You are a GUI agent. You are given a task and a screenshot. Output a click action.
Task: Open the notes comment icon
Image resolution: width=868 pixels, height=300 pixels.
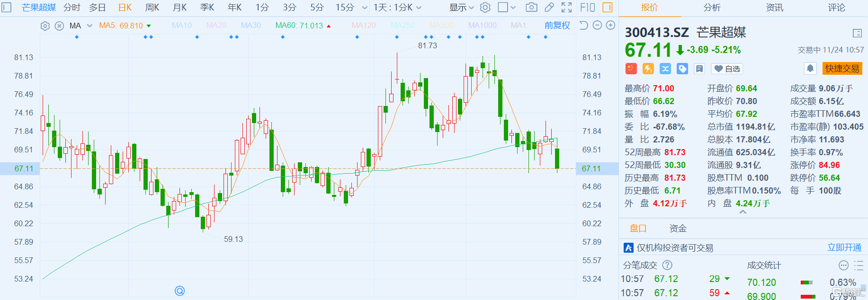pyautogui.click(x=699, y=69)
